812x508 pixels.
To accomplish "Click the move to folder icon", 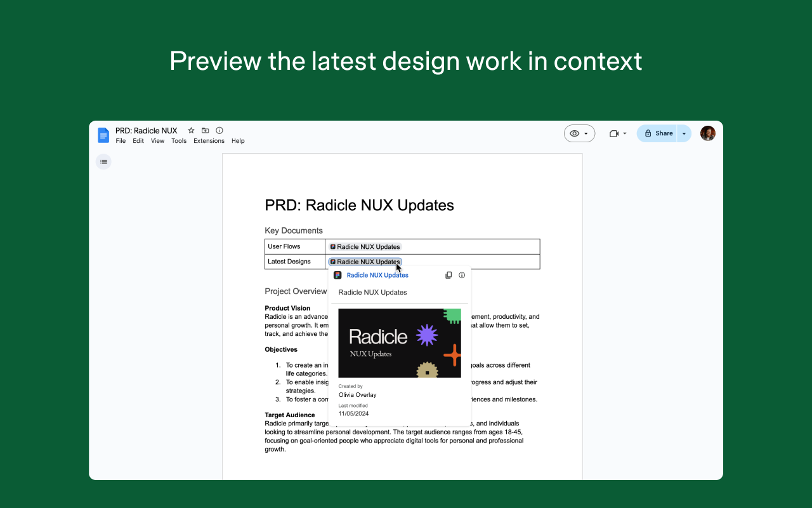I will tap(205, 130).
